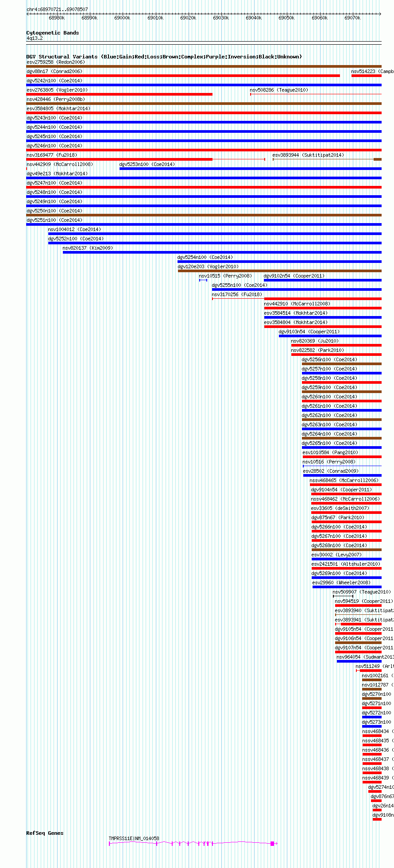Select dgv5256n100 (Coe2014) variant label
Screen dimensions: 394x868
[329, 359]
